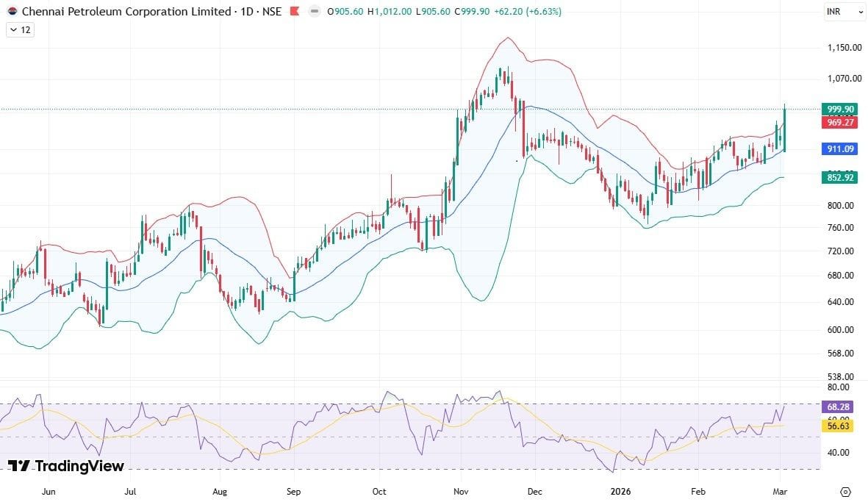Click the Chennai Petroleum company logo icon
Viewport: 868px width, 502px height.
(12, 11)
